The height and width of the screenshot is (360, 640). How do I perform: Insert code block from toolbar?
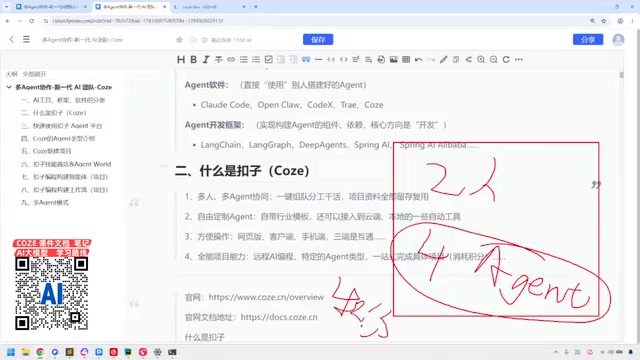point(331,60)
